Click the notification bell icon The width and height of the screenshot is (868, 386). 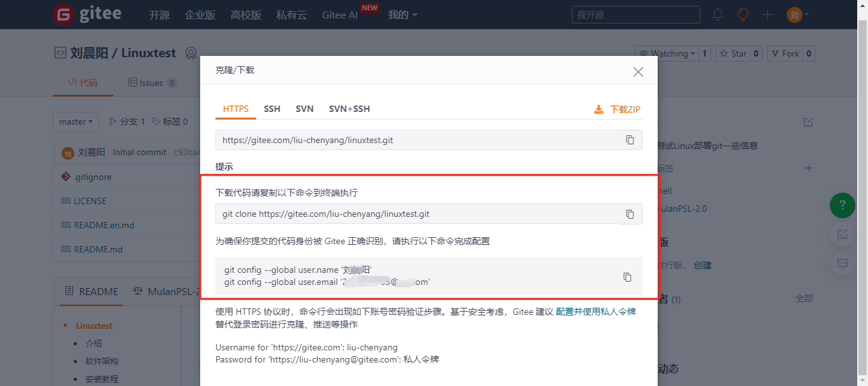pos(717,15)
